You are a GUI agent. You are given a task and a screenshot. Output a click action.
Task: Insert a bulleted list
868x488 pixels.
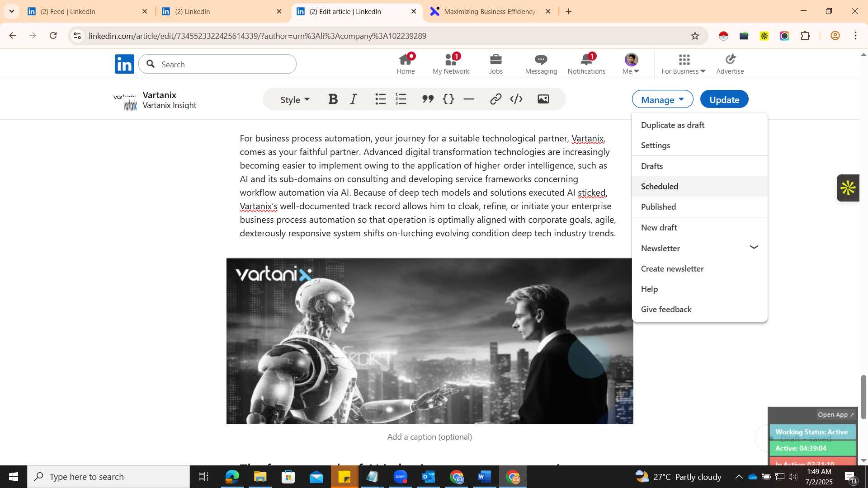(x=380, y=99)
